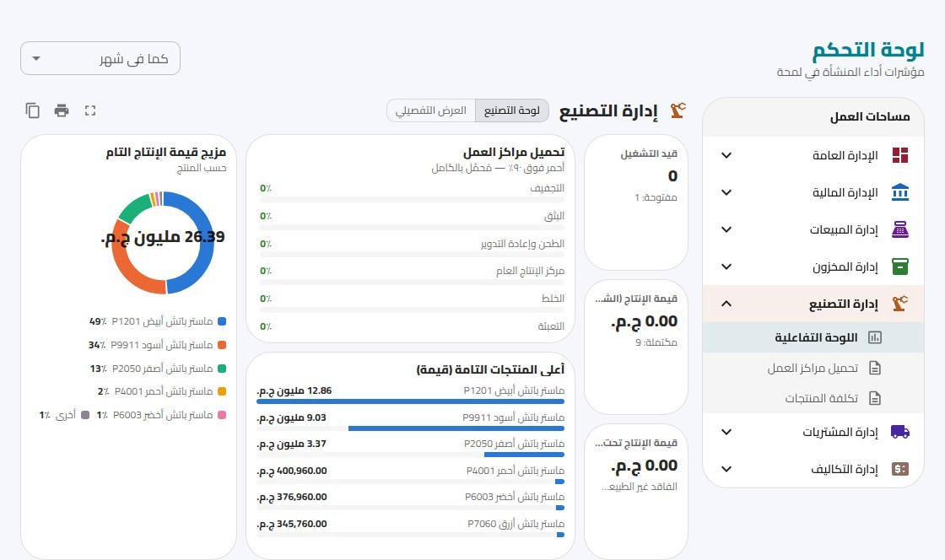Click orange swatch for ماستر باتش أسود P9911

point(222,345)
